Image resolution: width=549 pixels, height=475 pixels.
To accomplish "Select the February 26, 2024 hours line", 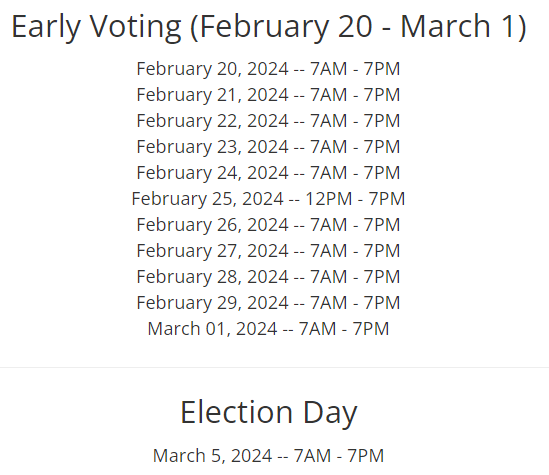I will point(268,225).
